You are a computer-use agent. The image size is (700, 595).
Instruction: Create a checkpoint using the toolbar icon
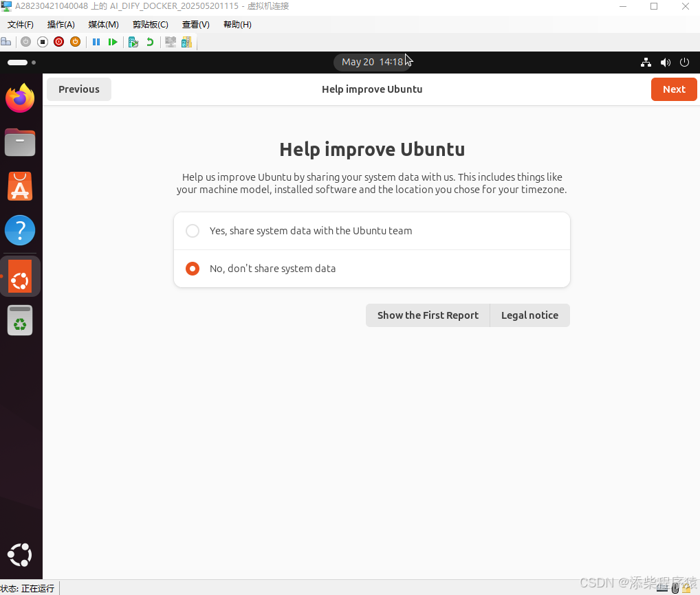[x=133, y=42]
